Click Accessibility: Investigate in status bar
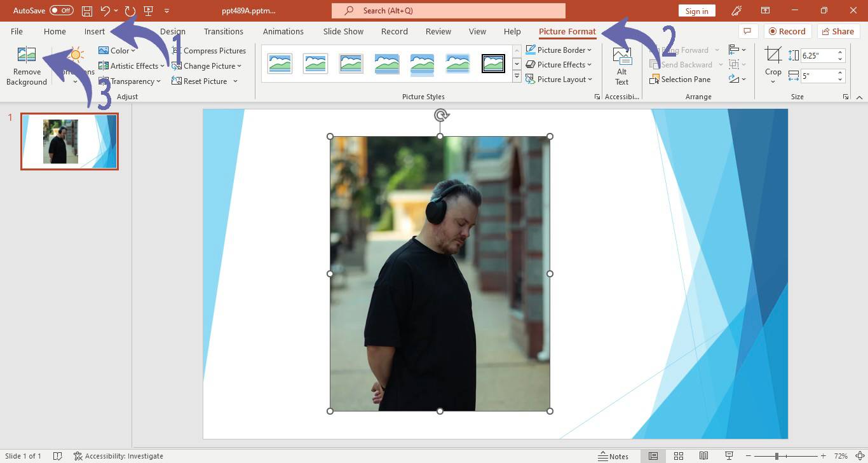The image size is (868, 463). [x=118, y=456]
